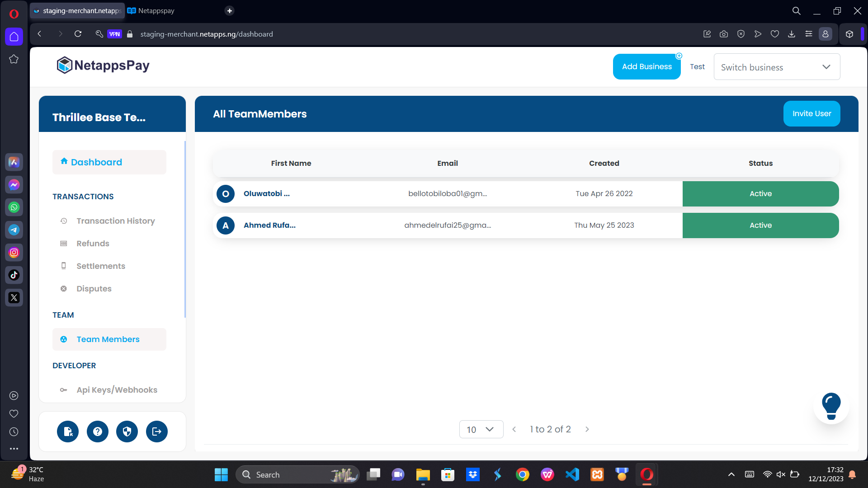Image resolution: width=868 pixels, height=488 pixels.
Task: Open the help question mark icon
Action: (98, 432)
